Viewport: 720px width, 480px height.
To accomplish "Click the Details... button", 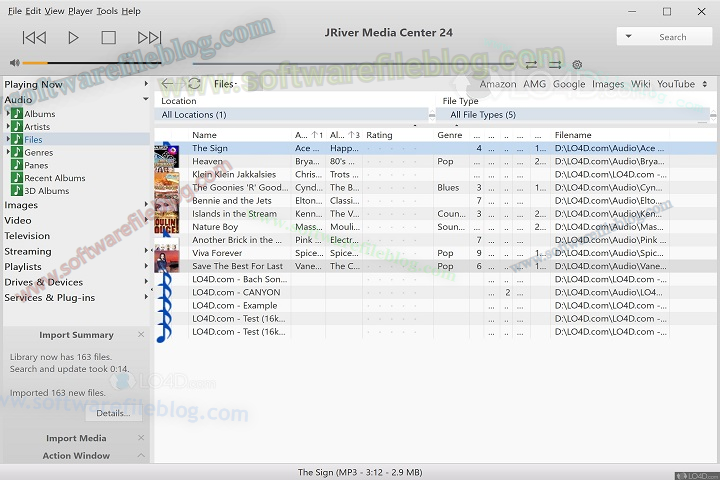I will coord(113,413).
